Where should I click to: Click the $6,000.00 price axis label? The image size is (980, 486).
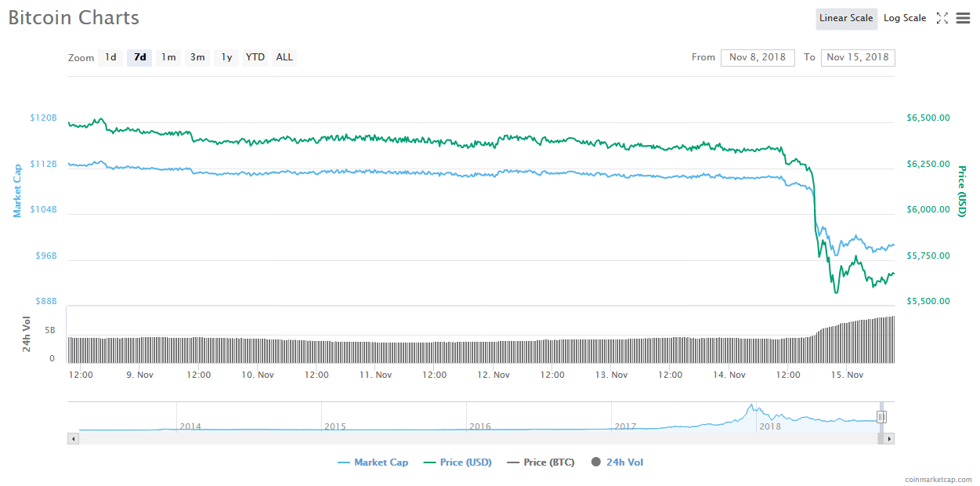coord(928,209)
